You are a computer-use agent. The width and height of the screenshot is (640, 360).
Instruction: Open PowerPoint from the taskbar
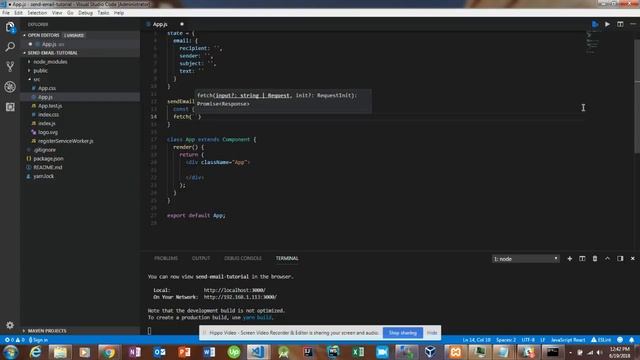coord(184,352)
